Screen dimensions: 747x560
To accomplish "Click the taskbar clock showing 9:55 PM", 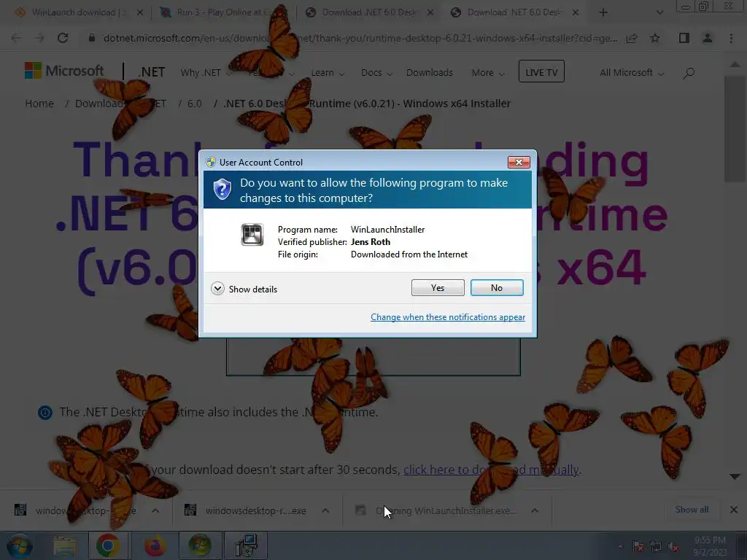I will click(x=710, y=546).
